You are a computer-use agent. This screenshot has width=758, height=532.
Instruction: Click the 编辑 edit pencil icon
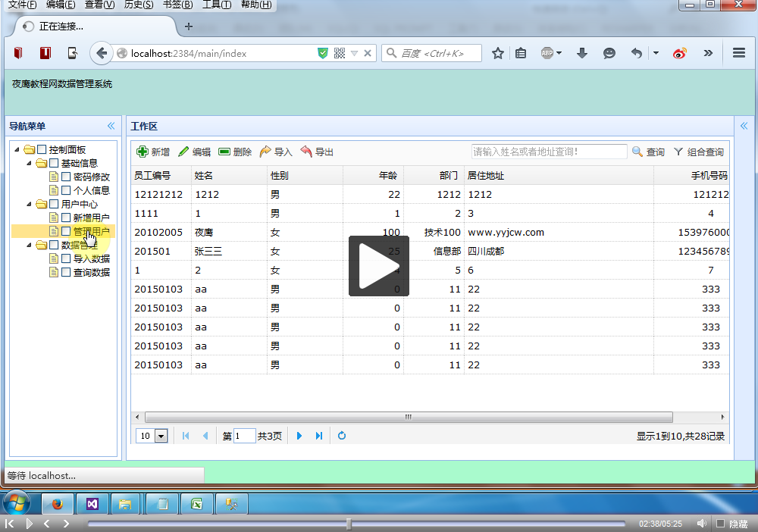[183, 152]
